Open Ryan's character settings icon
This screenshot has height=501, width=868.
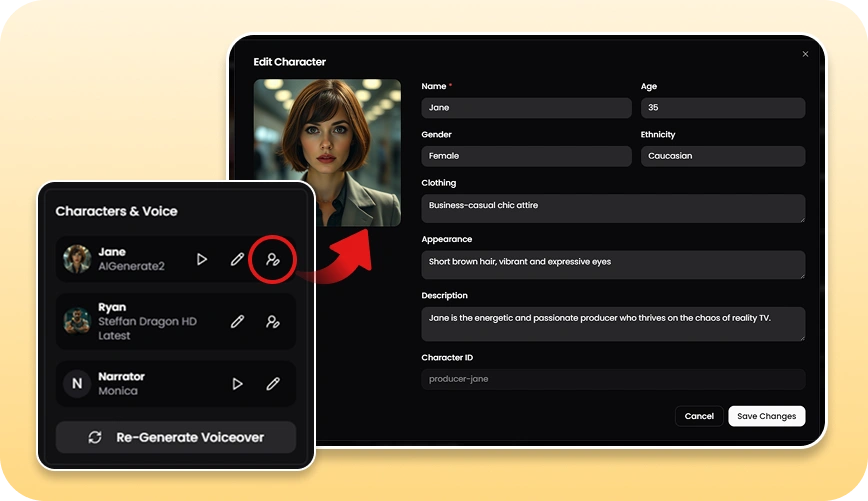pyautogui.click(x=272, y=322)
